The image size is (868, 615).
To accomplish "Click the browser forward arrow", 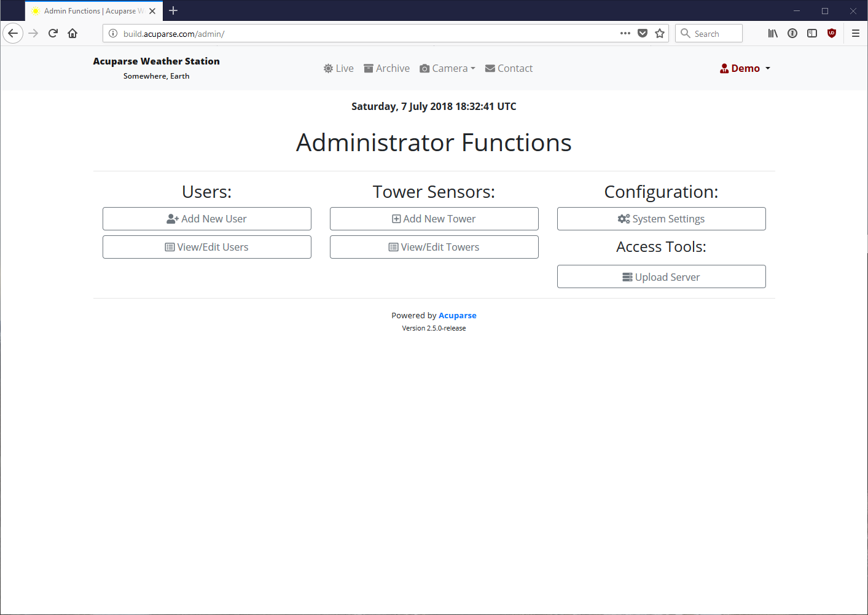I will (x=33, y=33).
